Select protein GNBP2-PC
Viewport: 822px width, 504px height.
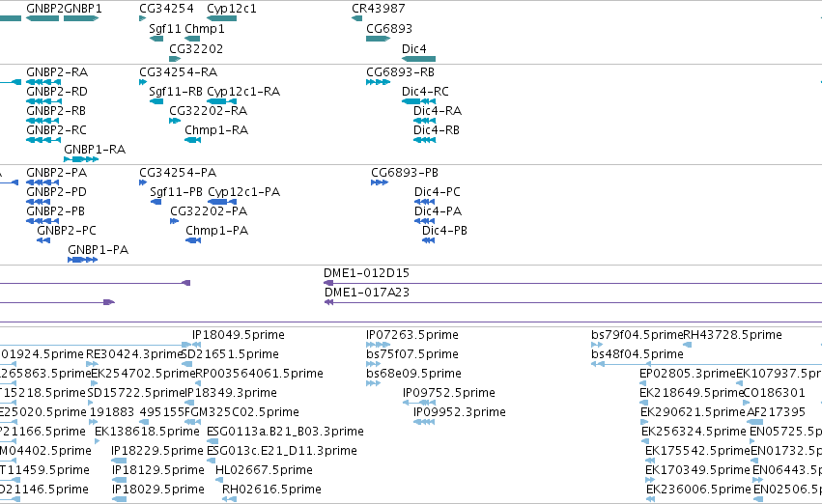coord(67,231)
